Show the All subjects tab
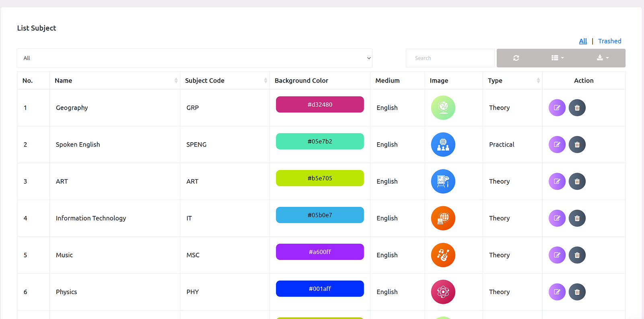Screen dimensions: 644x319 (x=583, y=41)
